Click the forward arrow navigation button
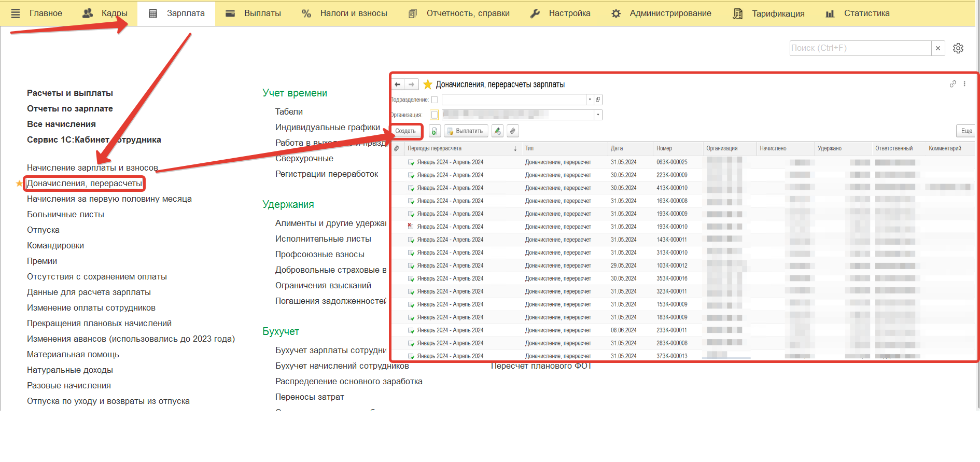 click(411, 85)
